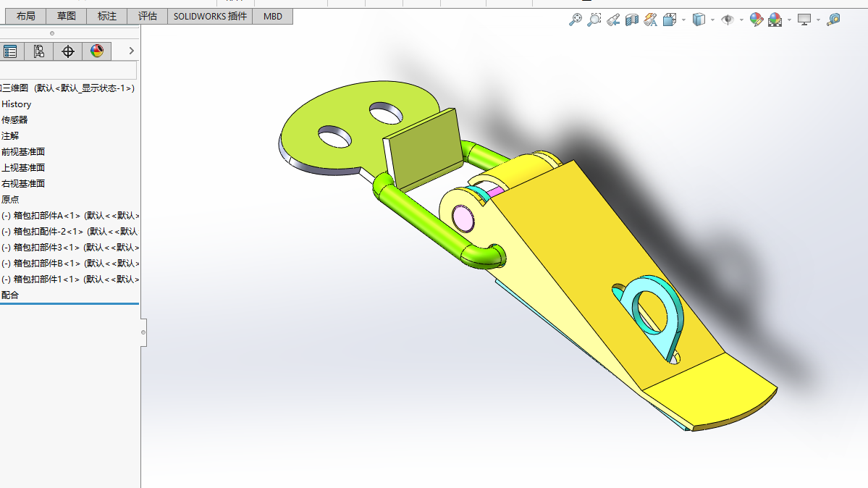
Task: Click the feature tree filter field
Action: pos(68,70)
